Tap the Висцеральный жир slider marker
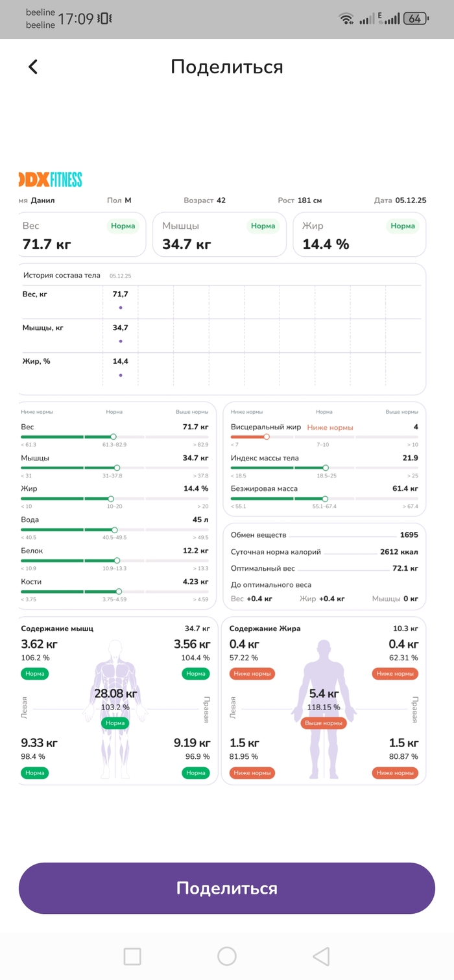 click(267, 436)
